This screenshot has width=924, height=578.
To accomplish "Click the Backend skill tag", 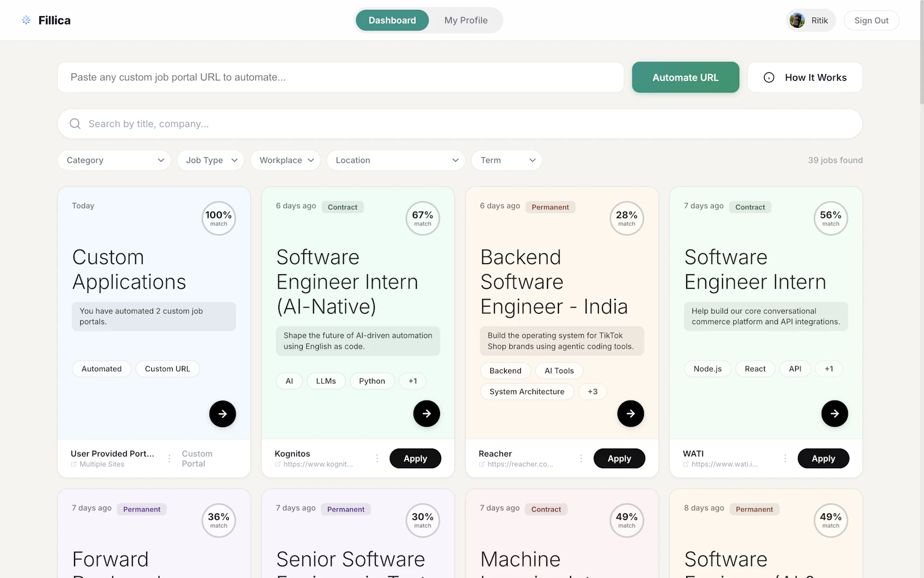I will pos(505,370).
